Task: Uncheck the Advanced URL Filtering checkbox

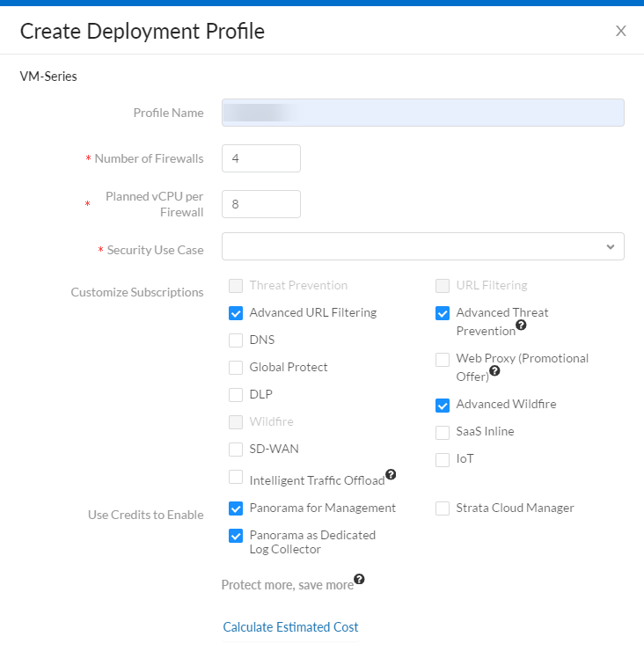Action: pos(236,312)
